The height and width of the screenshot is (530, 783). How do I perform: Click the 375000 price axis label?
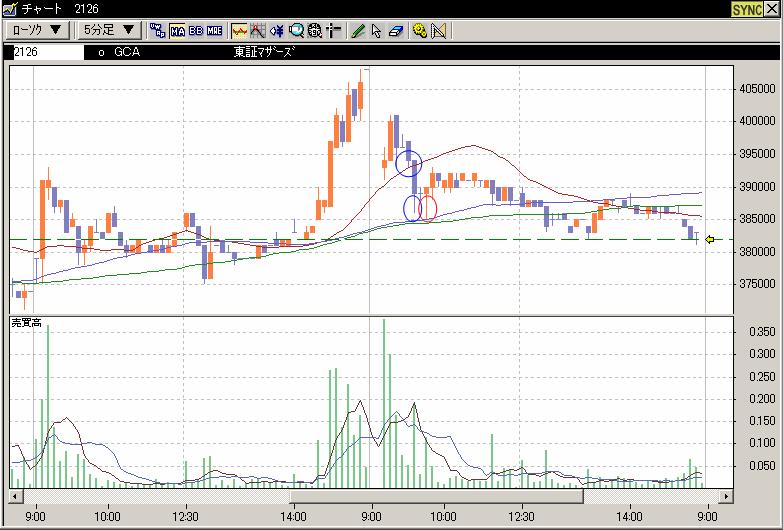pyautogui.click(x=757, y=284)
